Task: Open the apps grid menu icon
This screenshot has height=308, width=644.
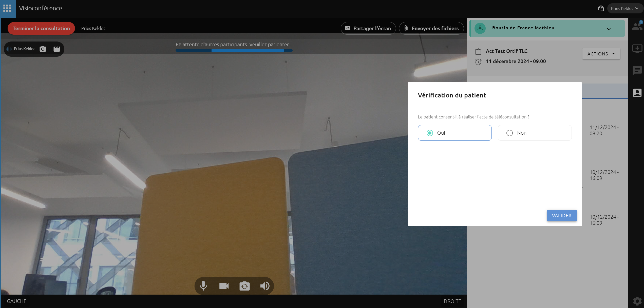Action: pos(7,8)
